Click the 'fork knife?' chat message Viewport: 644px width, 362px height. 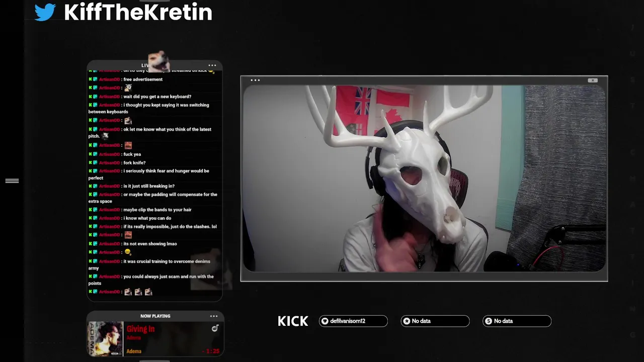pyautogui.click(x=134, y=163)
